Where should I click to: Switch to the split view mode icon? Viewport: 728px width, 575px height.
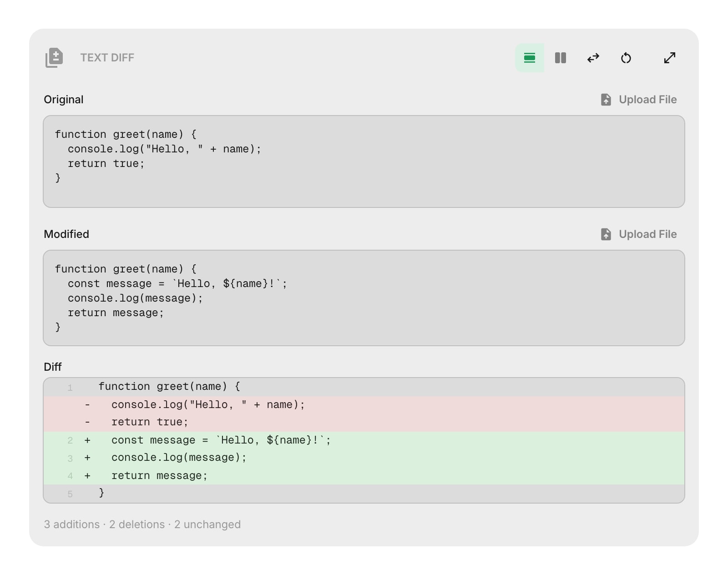pyautogui.click(x=560, y=58)
